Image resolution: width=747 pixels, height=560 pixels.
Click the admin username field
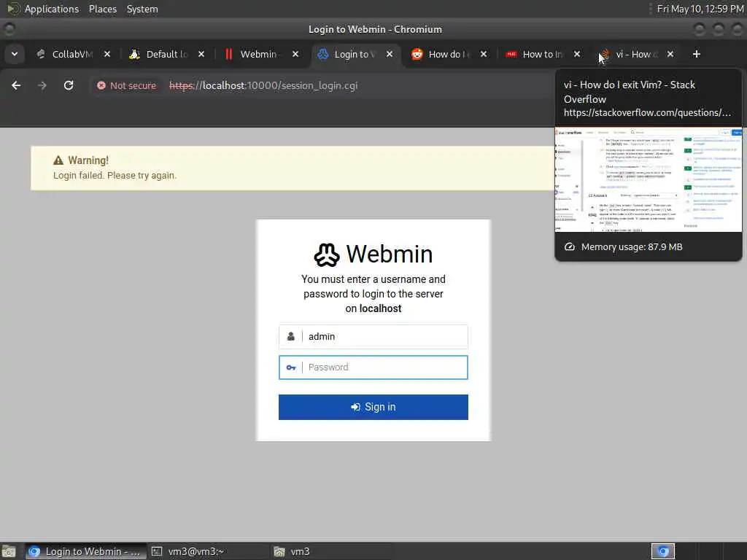click(373, 337)
